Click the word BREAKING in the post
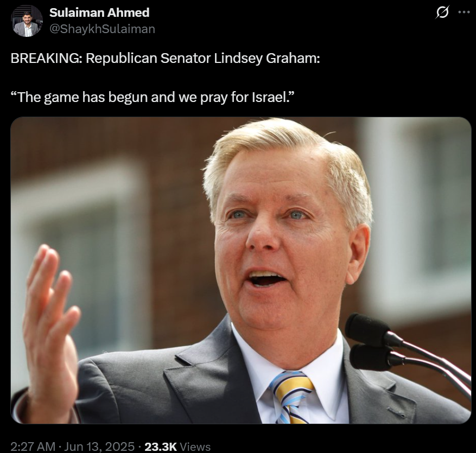Image resolution: width=476 pixels, height=453 pixels. [x=46, y=58]
